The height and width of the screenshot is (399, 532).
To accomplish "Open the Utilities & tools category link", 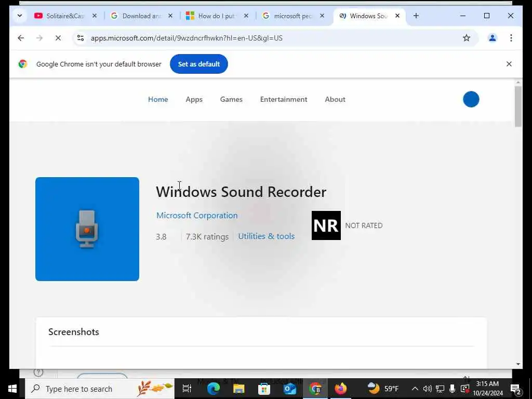I will 267,236.
